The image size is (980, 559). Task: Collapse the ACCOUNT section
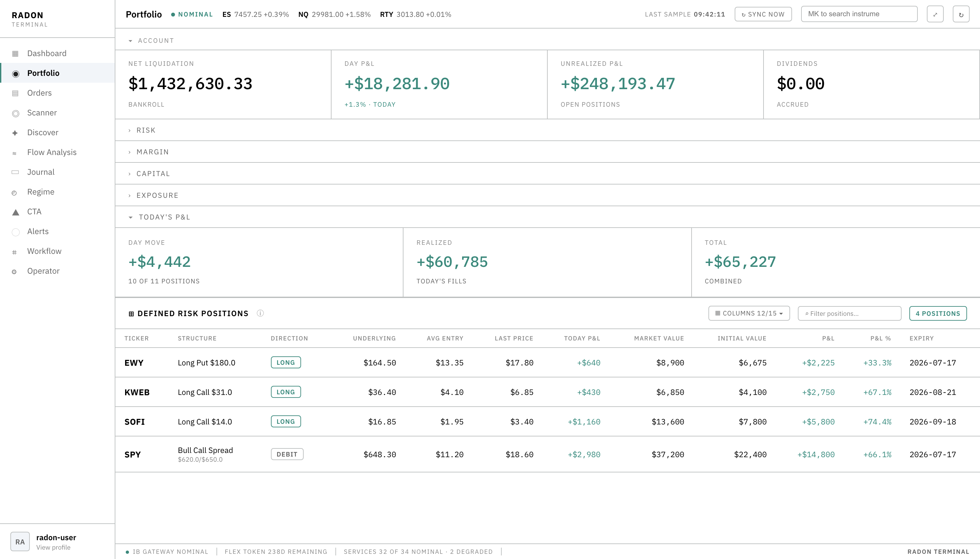[151, 41]
